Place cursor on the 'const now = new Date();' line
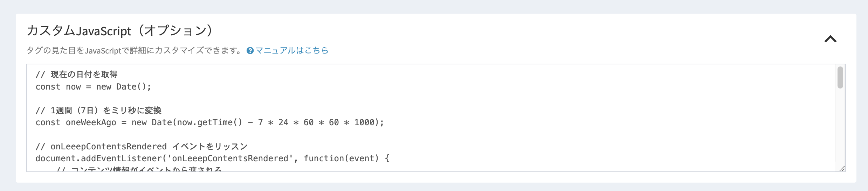868x191 pixels. 93,87
